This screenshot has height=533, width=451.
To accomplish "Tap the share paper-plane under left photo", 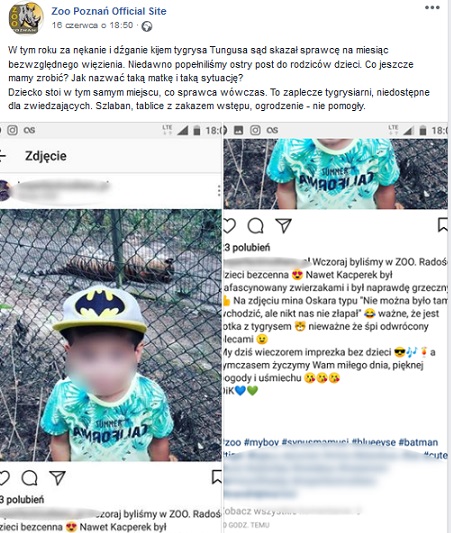I will tap(57, 478).
